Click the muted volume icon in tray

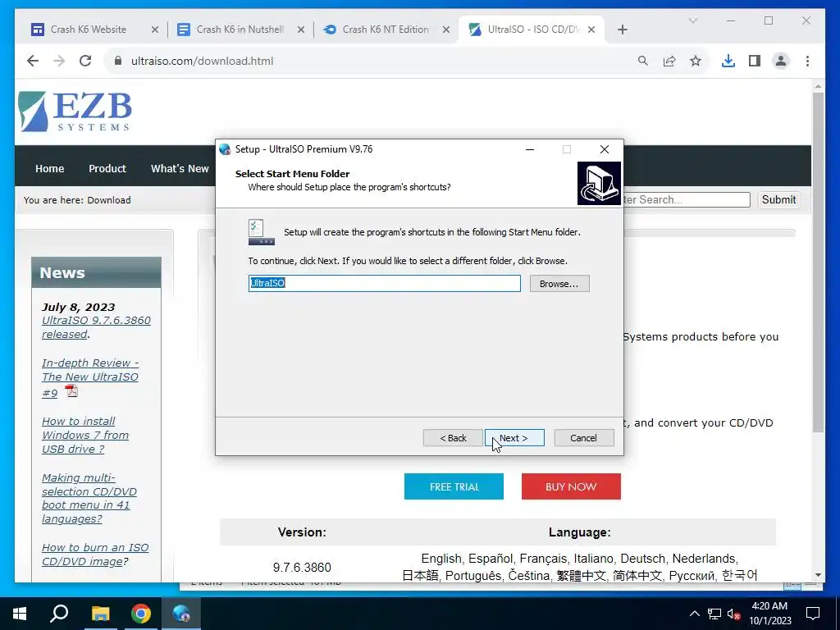pyautogui.click(x=734, y=614)
